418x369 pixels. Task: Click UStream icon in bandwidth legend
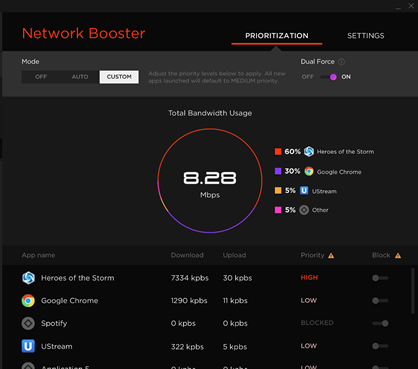(x=304, y=190)
